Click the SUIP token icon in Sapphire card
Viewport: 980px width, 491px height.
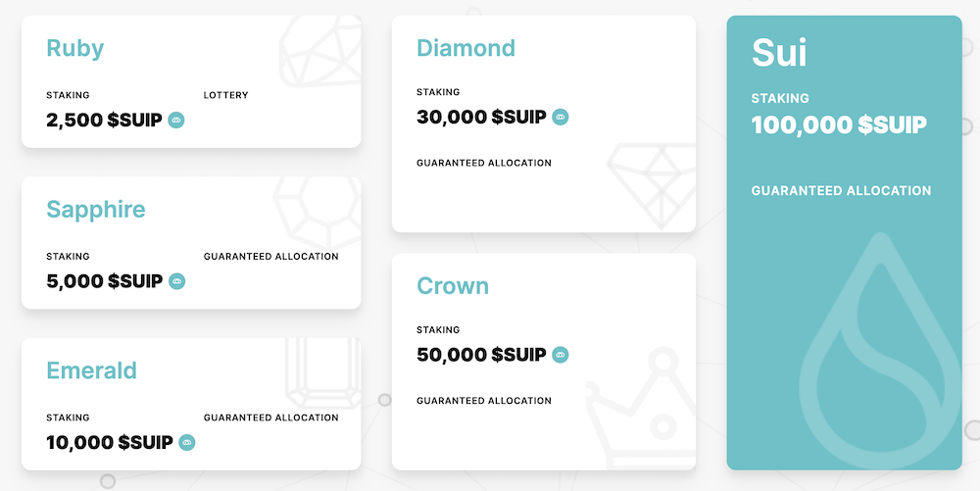coord(176,281)
